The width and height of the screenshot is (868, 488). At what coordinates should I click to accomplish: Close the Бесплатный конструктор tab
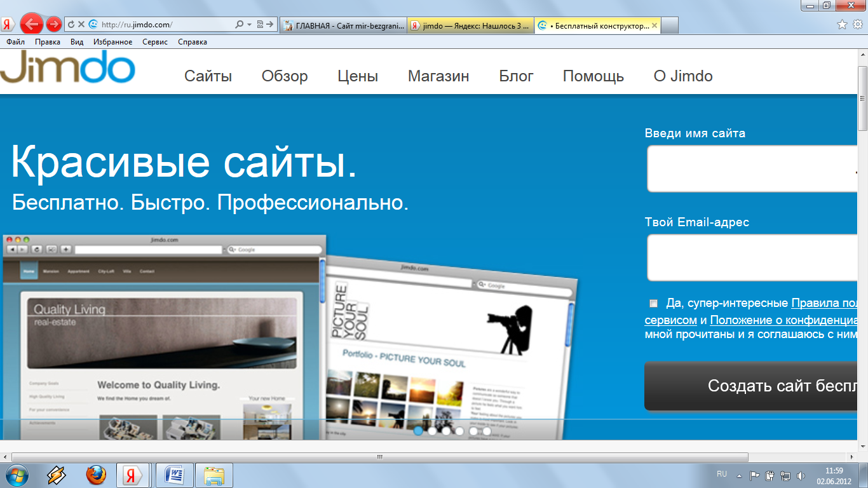(x=655, y=25)
